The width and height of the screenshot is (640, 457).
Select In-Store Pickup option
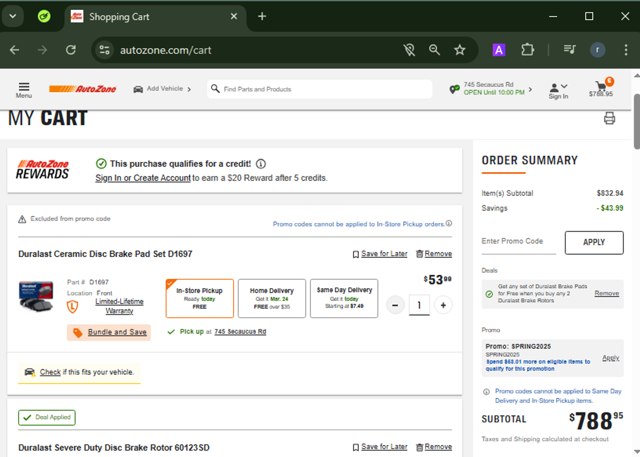199,298
